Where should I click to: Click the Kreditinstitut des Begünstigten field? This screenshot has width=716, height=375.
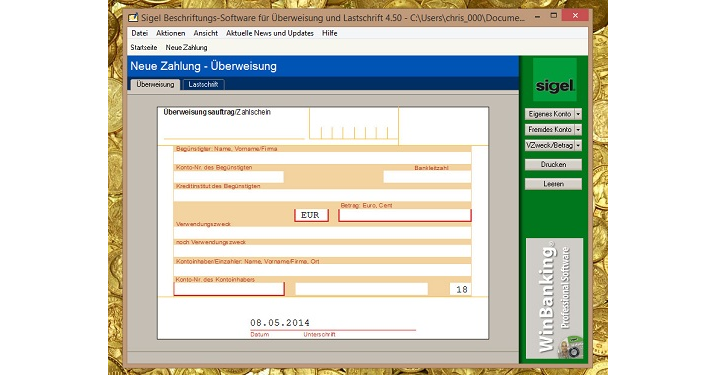[x=322, y=195]
